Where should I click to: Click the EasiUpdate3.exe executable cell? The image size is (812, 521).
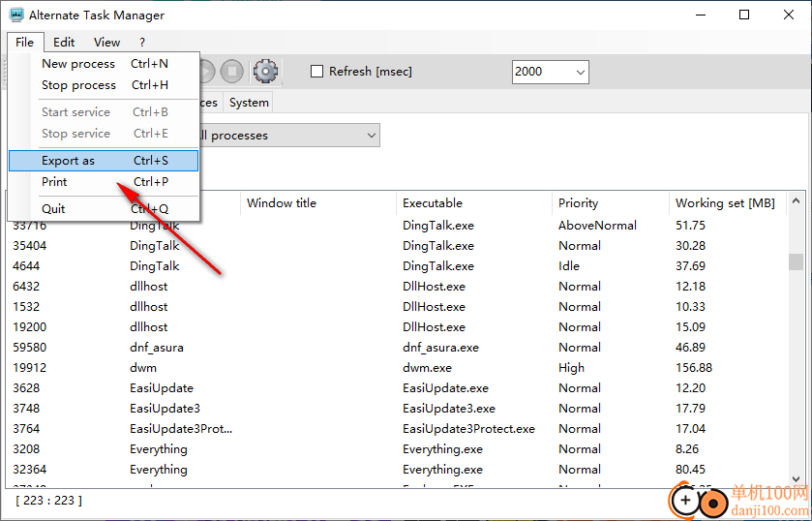(449, 409)
